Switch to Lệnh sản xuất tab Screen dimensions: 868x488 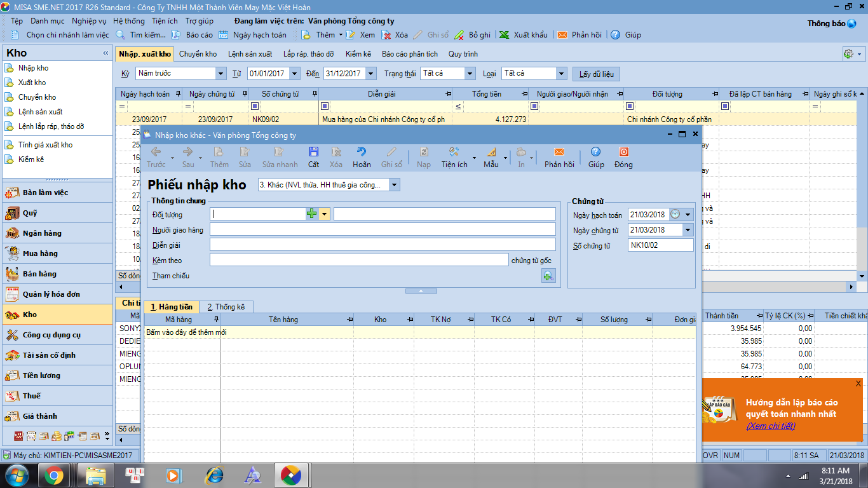[250, 54]
